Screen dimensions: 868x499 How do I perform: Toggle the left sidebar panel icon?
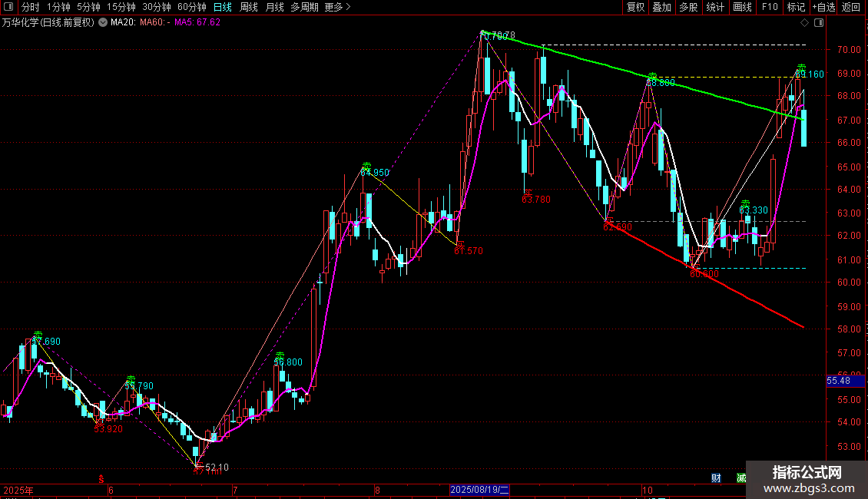tap(8, 7)
